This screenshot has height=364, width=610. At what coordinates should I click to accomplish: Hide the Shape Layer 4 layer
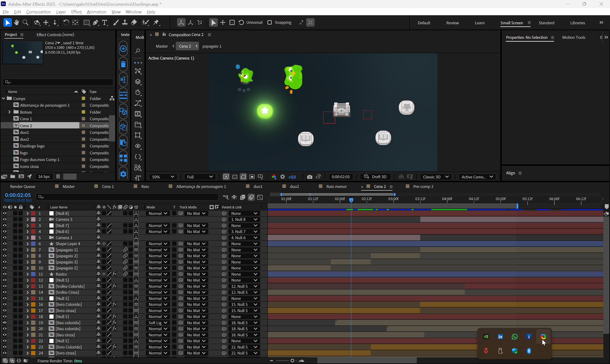4,244
